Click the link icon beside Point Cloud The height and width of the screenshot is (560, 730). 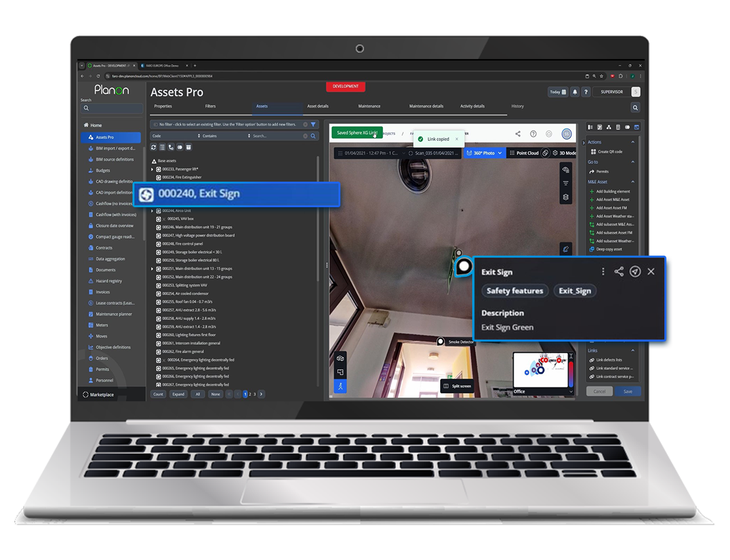[x=546, y=153]
